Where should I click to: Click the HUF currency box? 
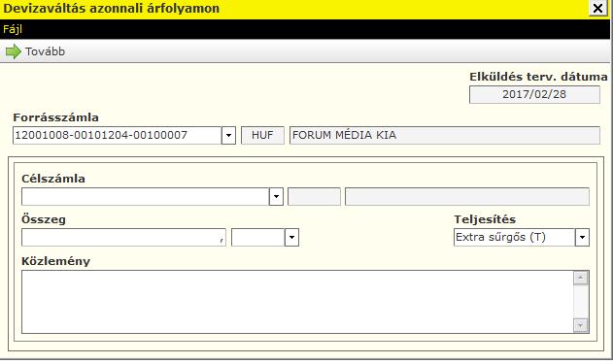pyautogui.click(x=262, y=136)
